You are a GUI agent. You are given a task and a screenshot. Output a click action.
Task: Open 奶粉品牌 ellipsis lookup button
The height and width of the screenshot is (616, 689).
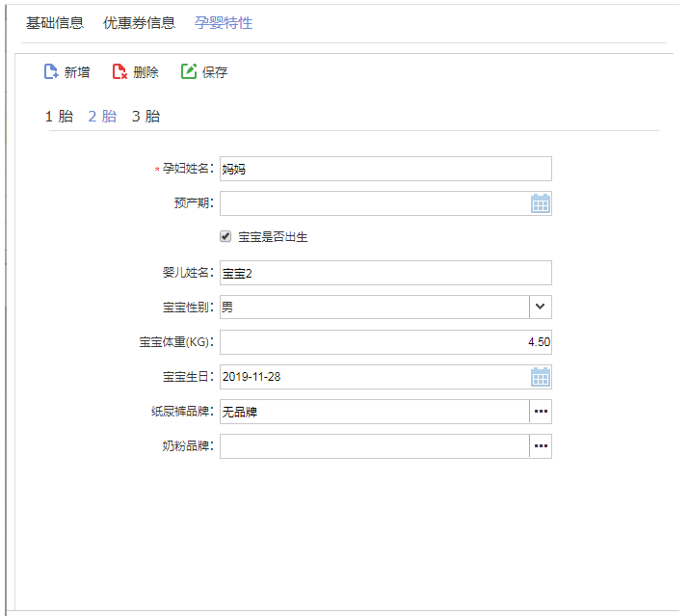541,446
